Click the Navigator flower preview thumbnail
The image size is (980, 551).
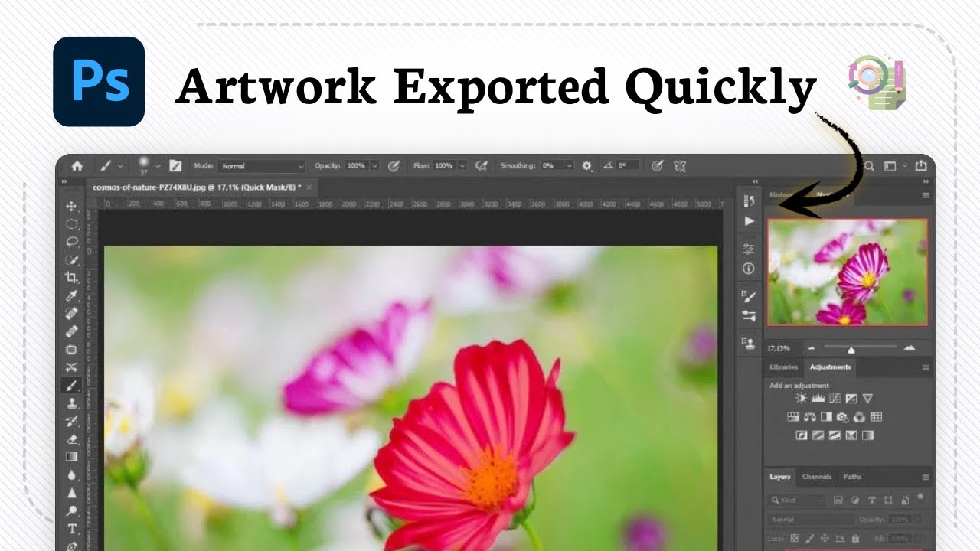[848, 272]
